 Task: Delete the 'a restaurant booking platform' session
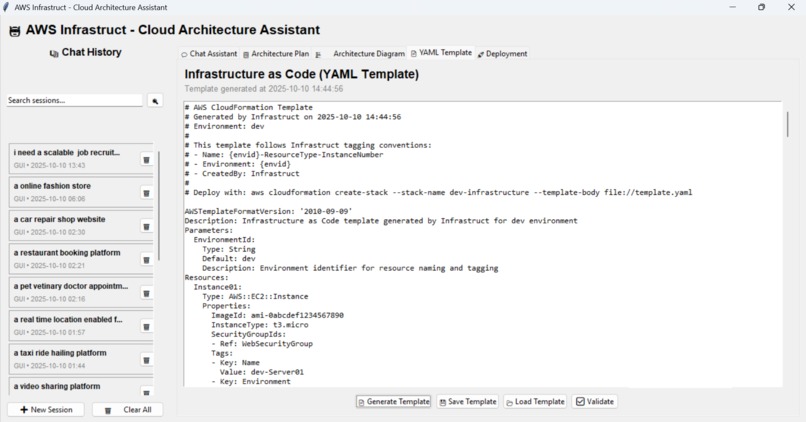pyautogui.click(x=146, y=260)
